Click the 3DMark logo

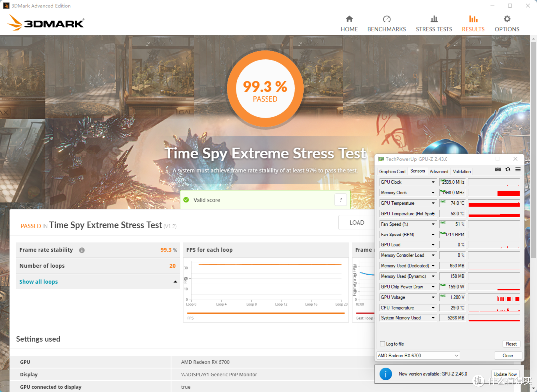46,22
